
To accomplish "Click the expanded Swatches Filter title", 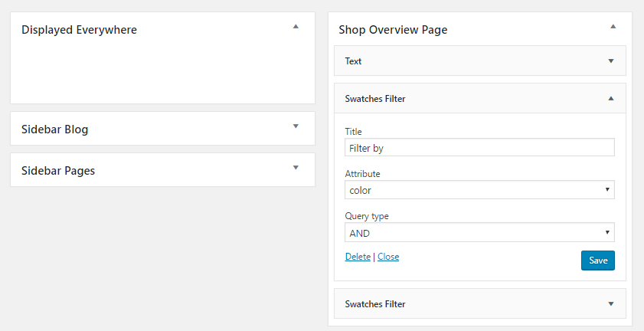I will coord(375,99).
